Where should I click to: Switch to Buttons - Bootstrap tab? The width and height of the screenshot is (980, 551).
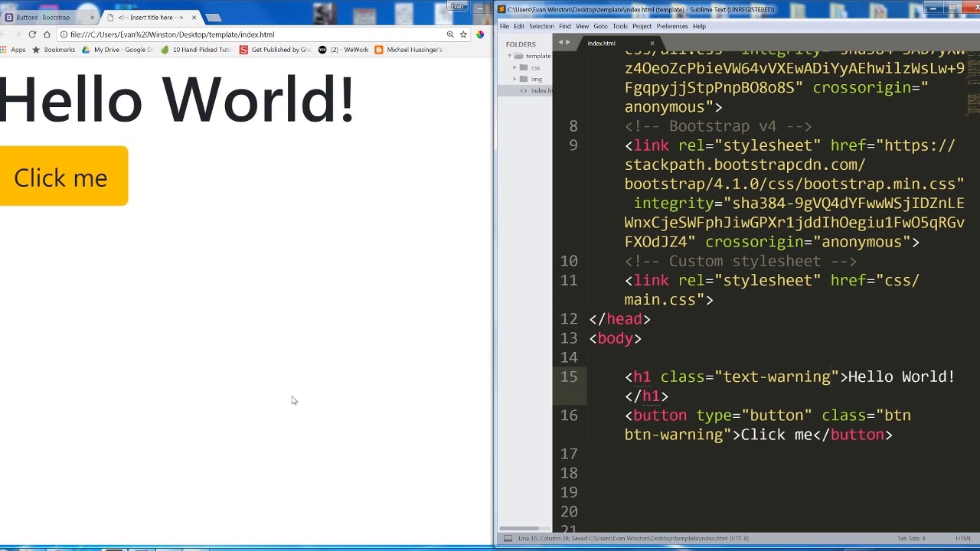point(43,17)
